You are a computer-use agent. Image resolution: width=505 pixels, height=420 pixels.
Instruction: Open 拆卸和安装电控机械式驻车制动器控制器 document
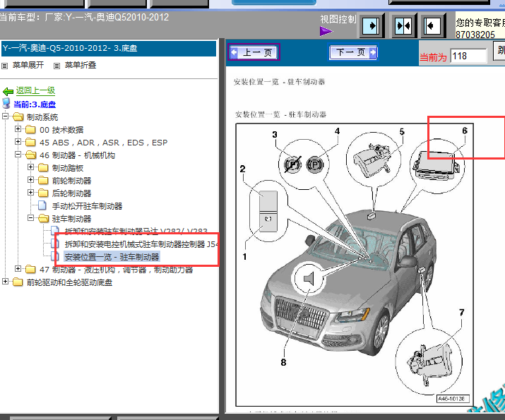click(x=141, y=244)
